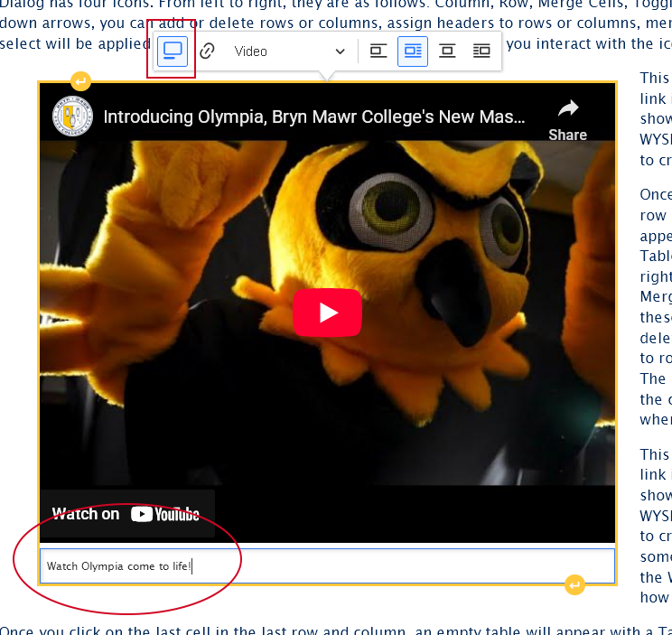Click the owl mascot video thumbnail
The image size is (672, 635).
tap(328, 313)
